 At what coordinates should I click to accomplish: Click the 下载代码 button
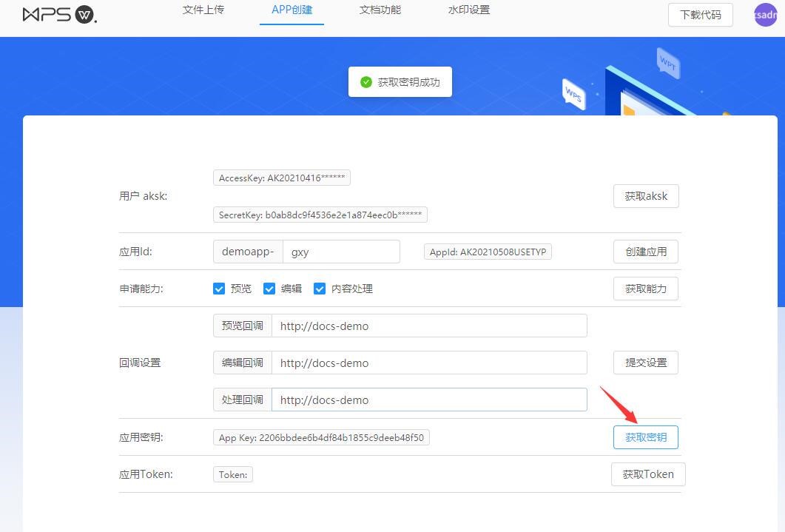[700, 15]
